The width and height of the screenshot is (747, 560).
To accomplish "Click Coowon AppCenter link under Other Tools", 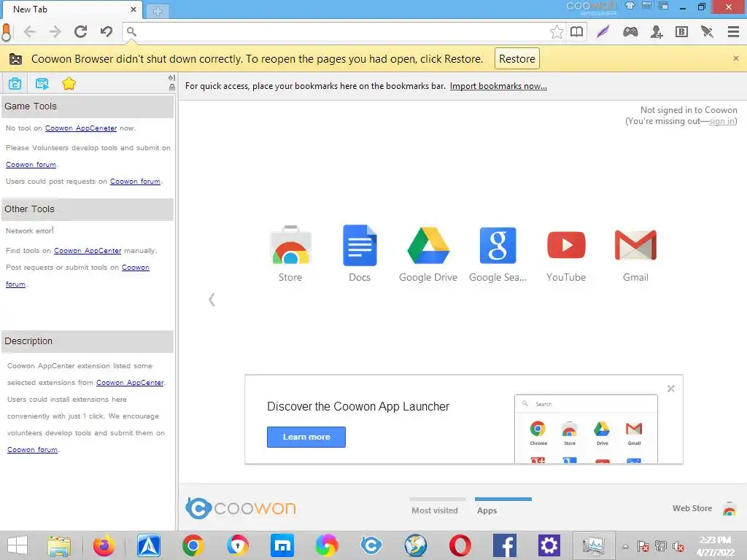I will [x=88, y=251].
